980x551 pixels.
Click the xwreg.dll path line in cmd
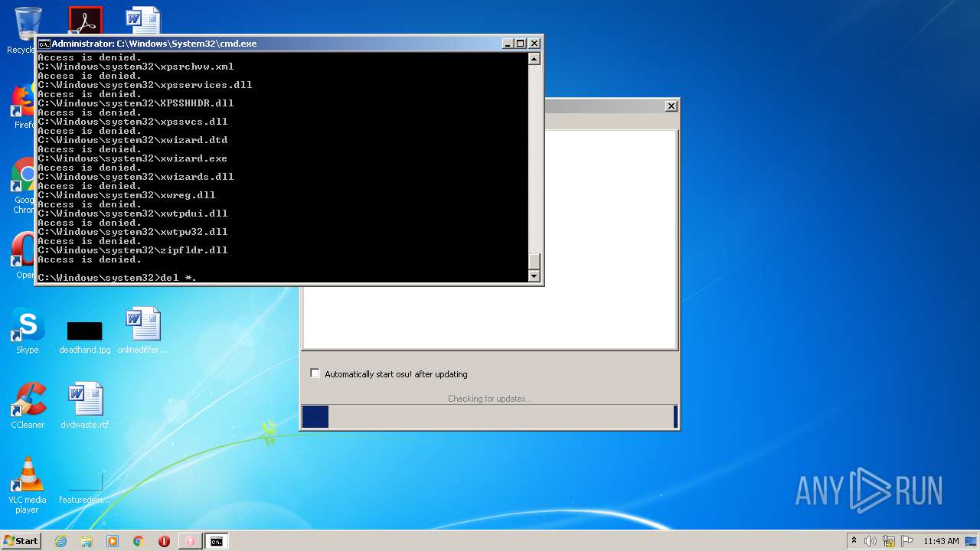pyautogui.click(x=126, y=195)
